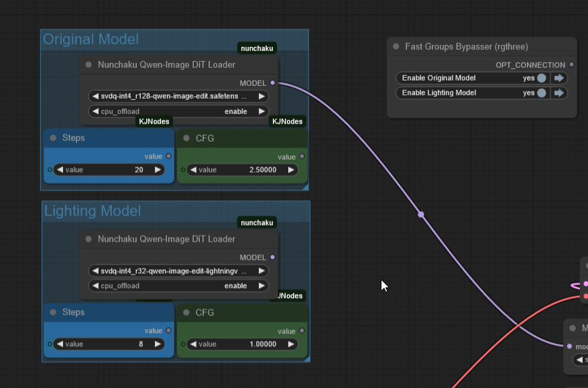Select next model file in Original Model loader
This screenshot has height=388, width=588.
point(261,96)
